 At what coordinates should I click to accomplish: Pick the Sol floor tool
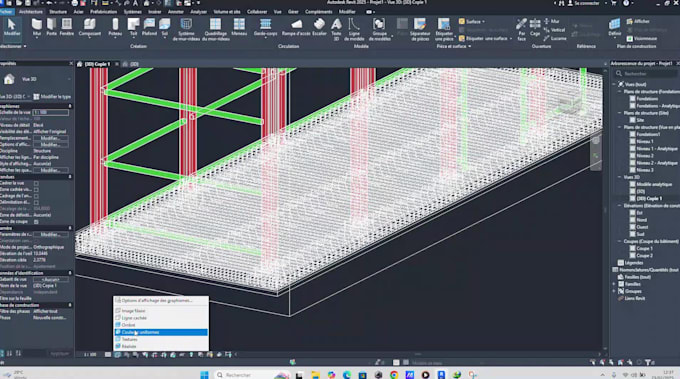165,27
